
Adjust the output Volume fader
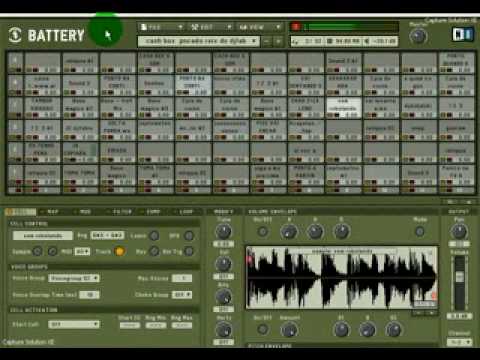pos(460,277)
